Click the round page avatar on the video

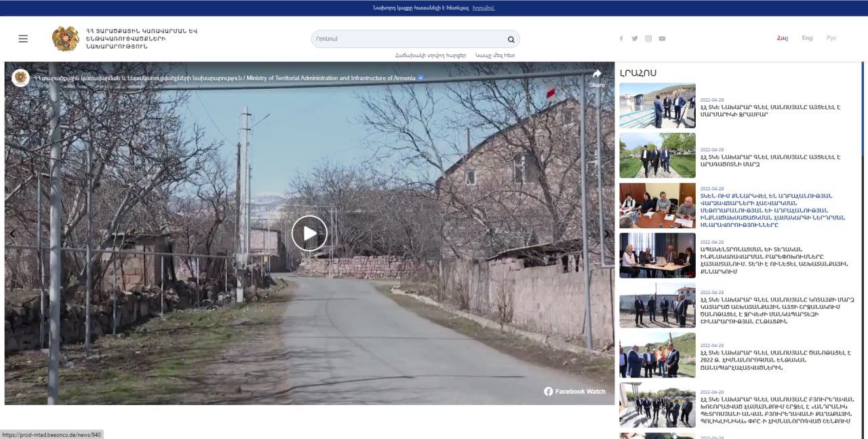pos(21,77)
